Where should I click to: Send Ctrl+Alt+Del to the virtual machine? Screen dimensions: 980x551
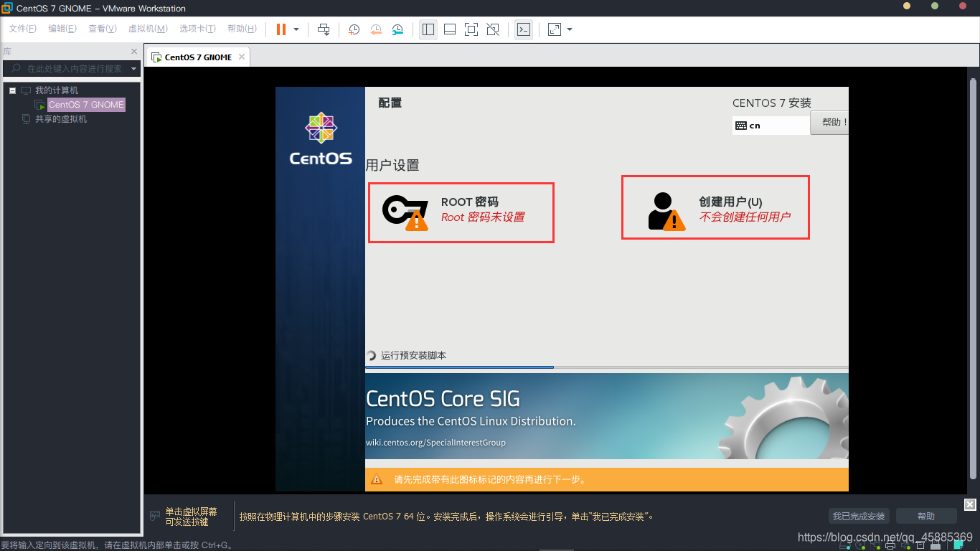(x=324, y=29)
